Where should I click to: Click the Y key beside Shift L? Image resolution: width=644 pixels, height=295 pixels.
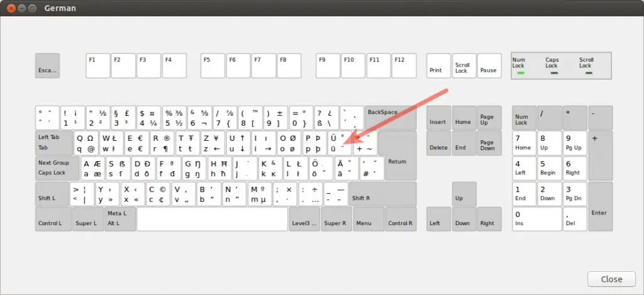(x=107, y=194)
